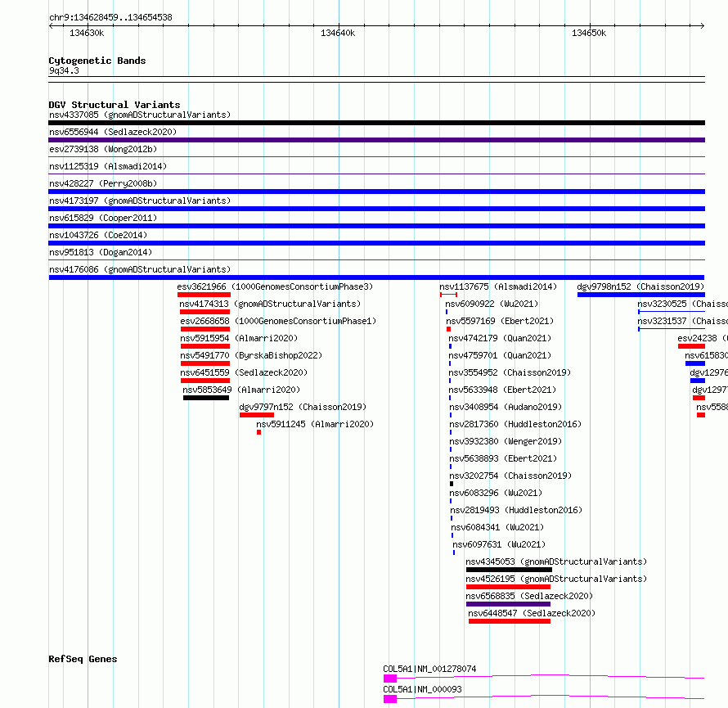This screenshot has height=708, width=728.
Task: Select nsv5915954 Almarri2020 label
Action: pos(239,338)
